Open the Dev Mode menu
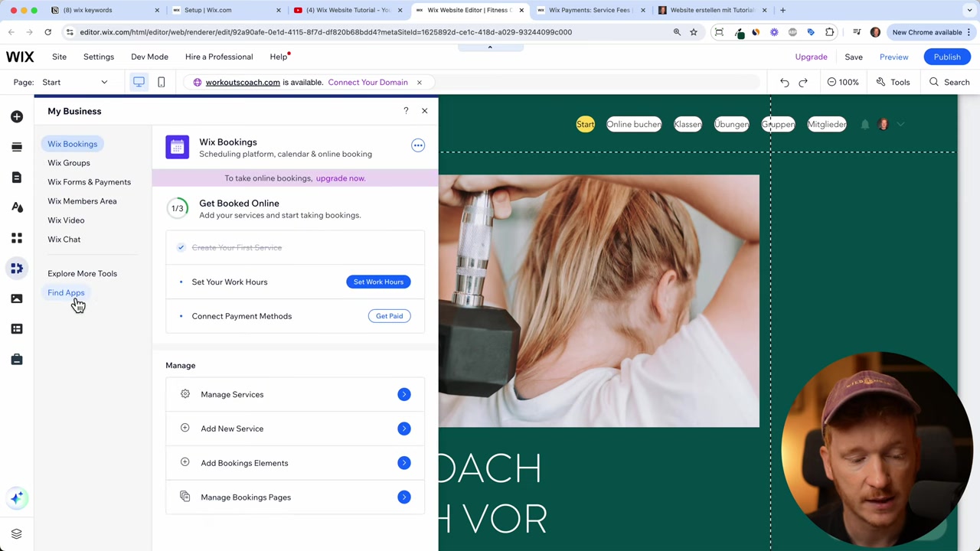The width and height of the screenshot is (980, 551). [149, 57]
